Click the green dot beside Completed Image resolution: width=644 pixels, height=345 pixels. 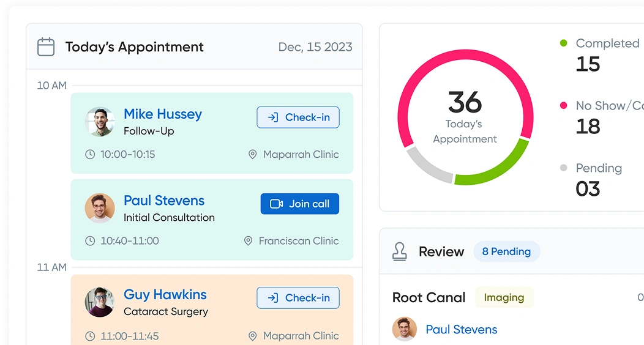point(563,43)
